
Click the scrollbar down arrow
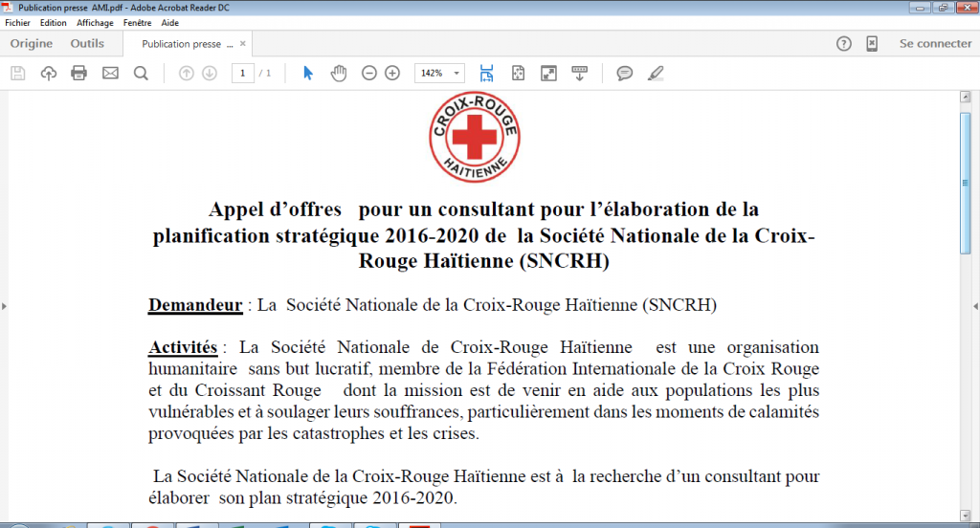click(966, 516)
